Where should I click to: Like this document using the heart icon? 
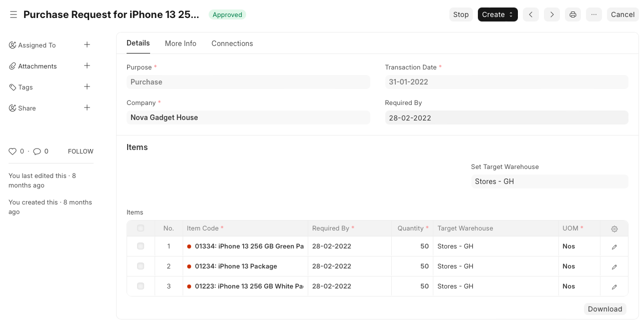[13, 151]
